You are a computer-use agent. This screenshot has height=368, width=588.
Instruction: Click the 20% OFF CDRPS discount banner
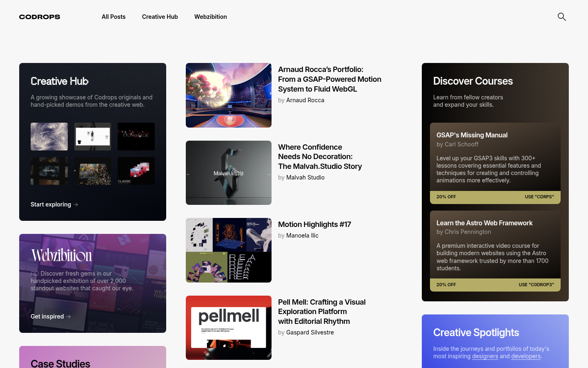495,197
